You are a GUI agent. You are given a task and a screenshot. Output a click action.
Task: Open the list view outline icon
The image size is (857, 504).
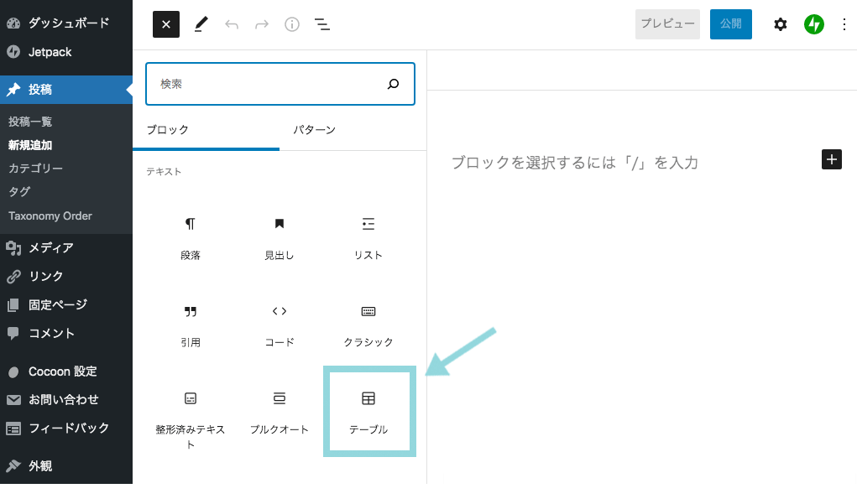[322, 24]
